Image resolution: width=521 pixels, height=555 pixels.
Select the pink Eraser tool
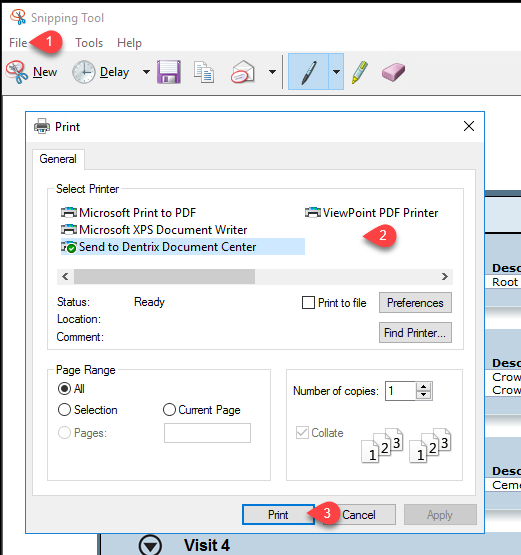(393, 72)
